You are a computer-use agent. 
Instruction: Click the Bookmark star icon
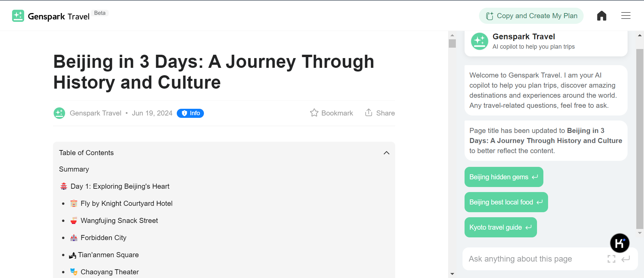pyautogui.click(x=314, y=113)
